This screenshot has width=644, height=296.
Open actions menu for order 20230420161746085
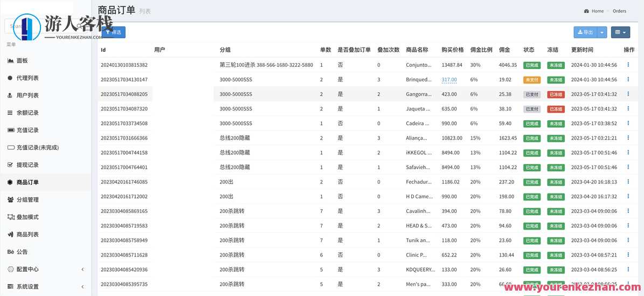pyautogui.click(x=628, y=182)
